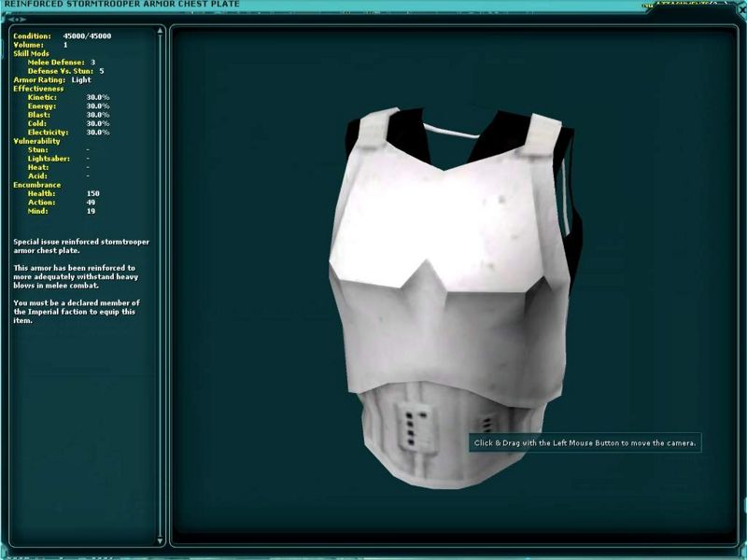Select the Melee Defense skill mod
The image size is (747, 560).
[62, 62]
